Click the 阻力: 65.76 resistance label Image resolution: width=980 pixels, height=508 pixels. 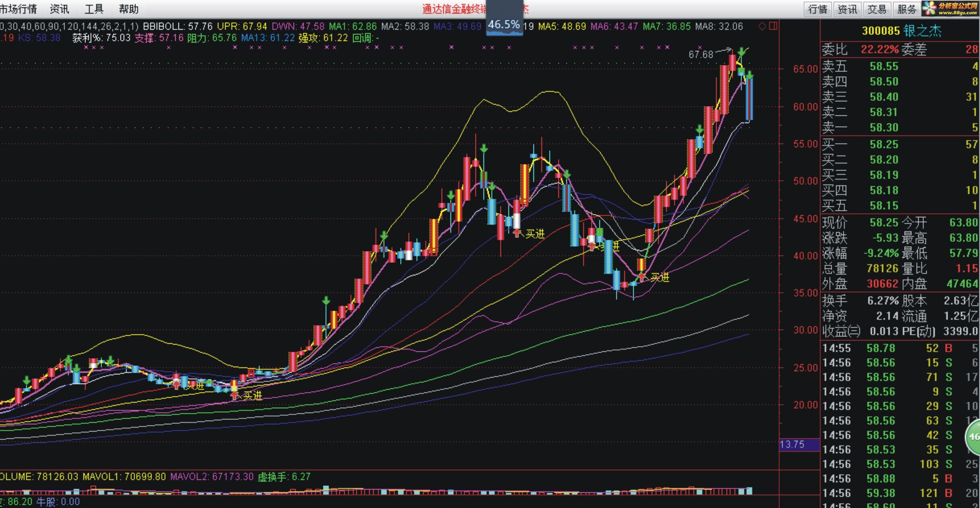pyautogui.click(x=212, y=38)
